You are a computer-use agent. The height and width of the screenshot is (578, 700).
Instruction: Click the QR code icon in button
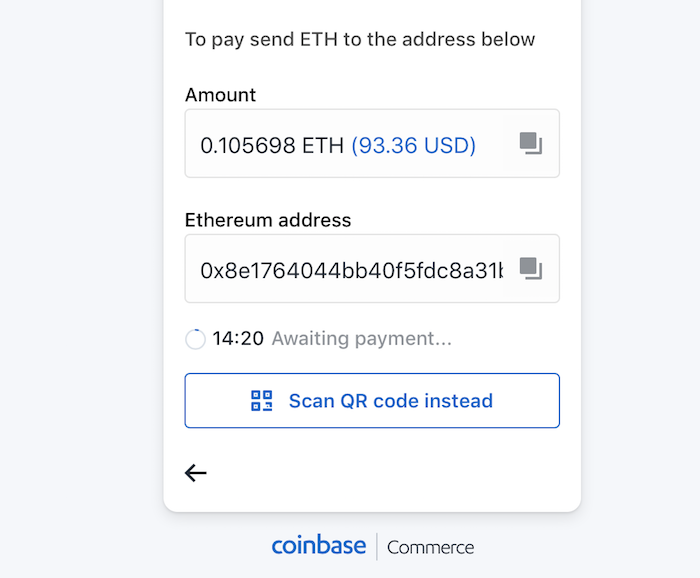pyautogui.click(x=262, y=400)
